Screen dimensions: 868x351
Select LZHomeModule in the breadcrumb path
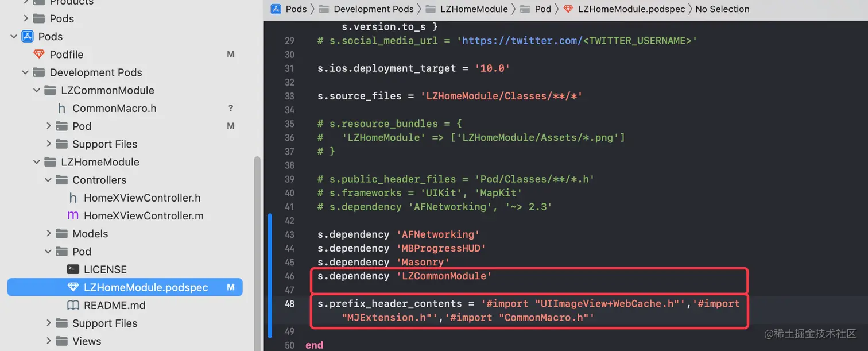coord(474,9)
